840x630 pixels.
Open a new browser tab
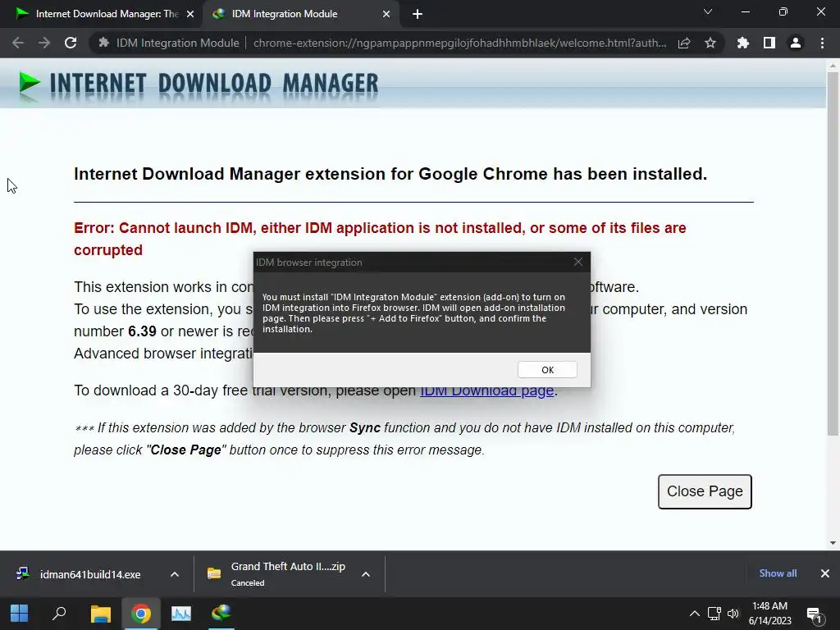click(418, 15)
